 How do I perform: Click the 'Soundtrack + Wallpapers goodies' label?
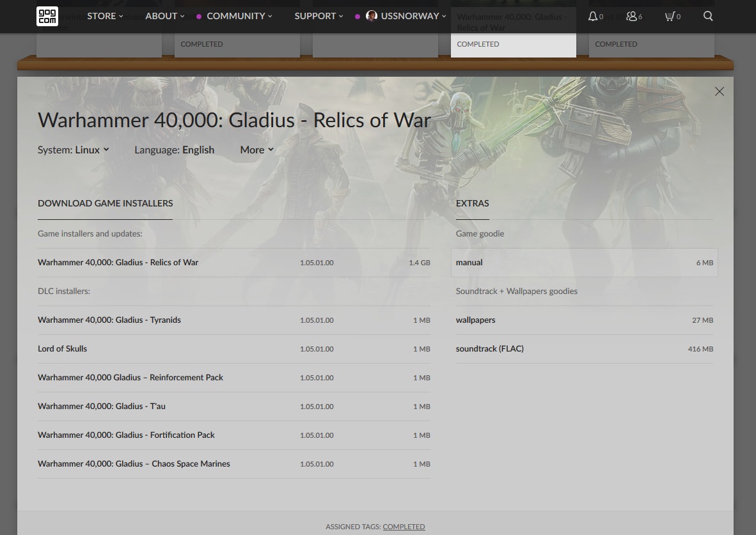point(516,291)
